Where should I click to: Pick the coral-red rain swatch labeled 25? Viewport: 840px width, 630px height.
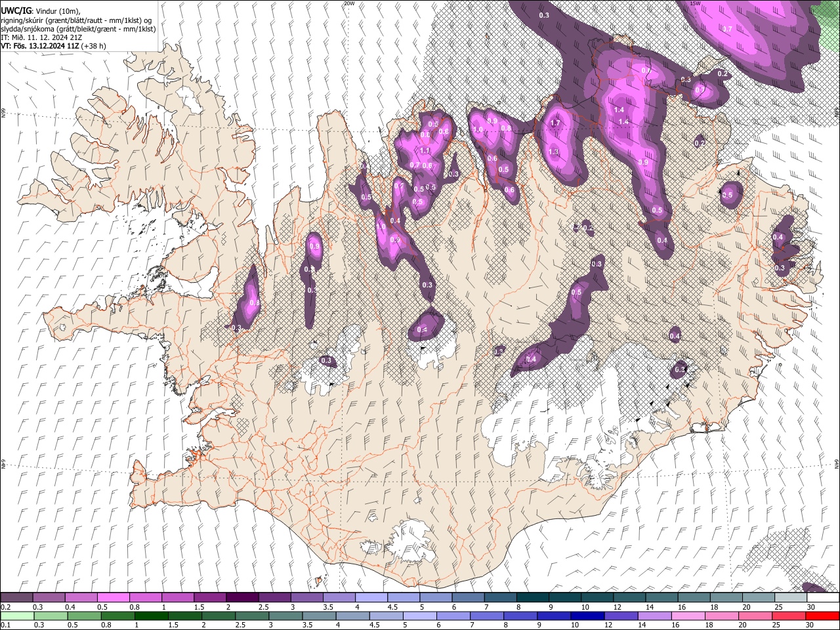pos(789,616)
